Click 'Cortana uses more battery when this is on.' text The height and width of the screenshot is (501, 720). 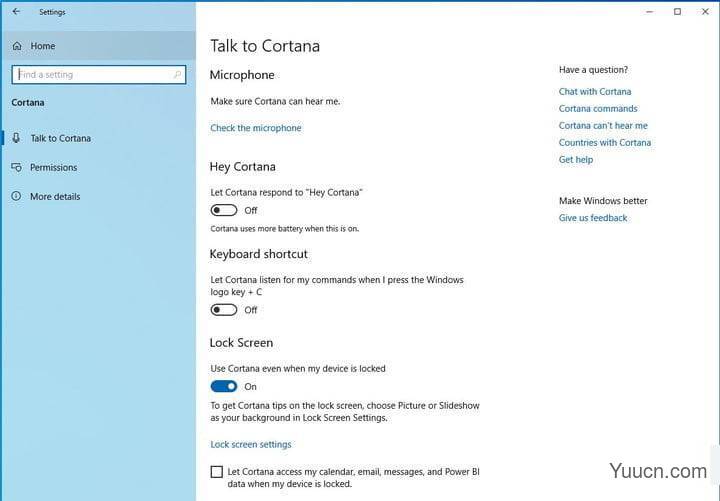285,229
